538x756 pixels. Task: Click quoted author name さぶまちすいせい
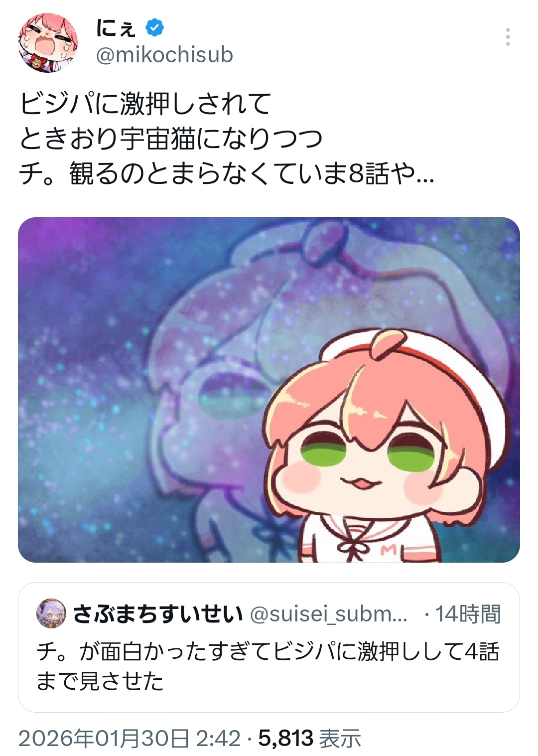[158, 614]
